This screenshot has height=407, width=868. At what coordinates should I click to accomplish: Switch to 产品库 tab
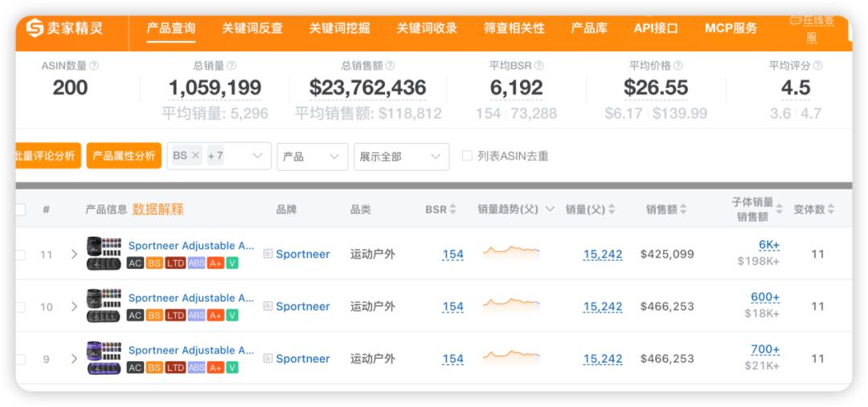pyautogui.click(x=589, y=28)
